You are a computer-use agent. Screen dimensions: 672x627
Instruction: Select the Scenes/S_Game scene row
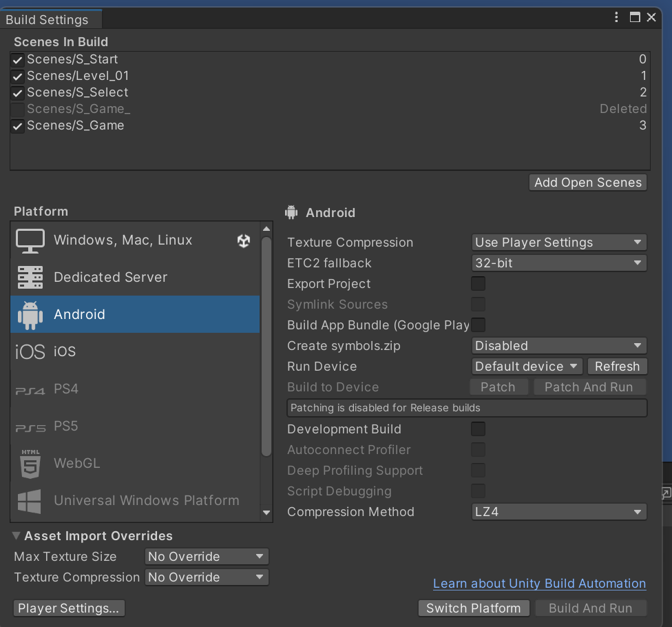pyautogui.click(x=330, y=125)
